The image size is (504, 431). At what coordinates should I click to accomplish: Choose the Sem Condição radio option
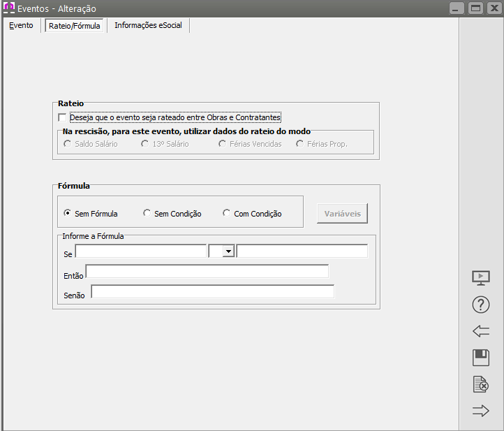pyautogui.click(x=147, y=213)
